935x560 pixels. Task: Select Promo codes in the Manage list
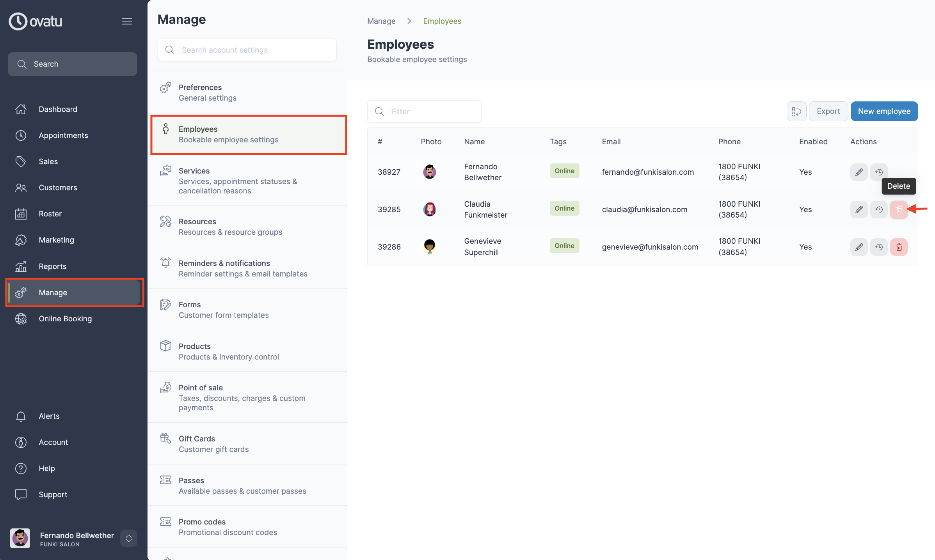pyautogui.click(x=219, y=526)
